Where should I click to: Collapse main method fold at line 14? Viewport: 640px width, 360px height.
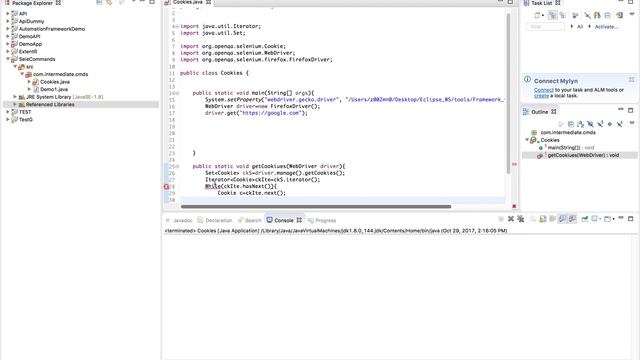[x=178, y=93]
